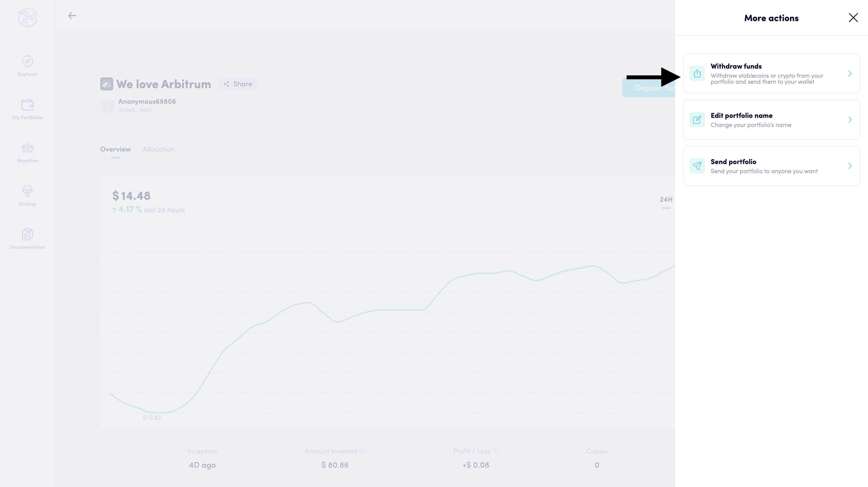This screenshot has width=868, height=487.
Task: Go to Airdrop parachute icon
Action: (28, 191)
